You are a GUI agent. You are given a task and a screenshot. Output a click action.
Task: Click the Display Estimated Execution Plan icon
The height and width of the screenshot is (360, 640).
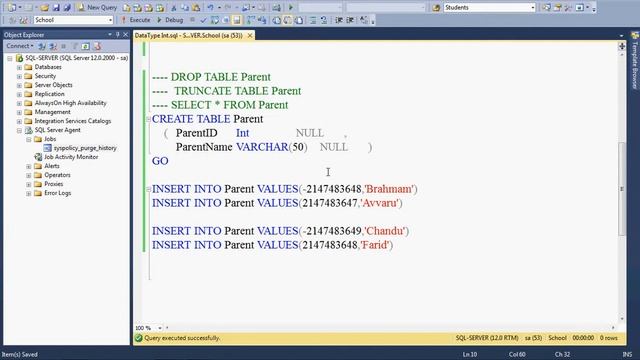click(x=215, y=20)
